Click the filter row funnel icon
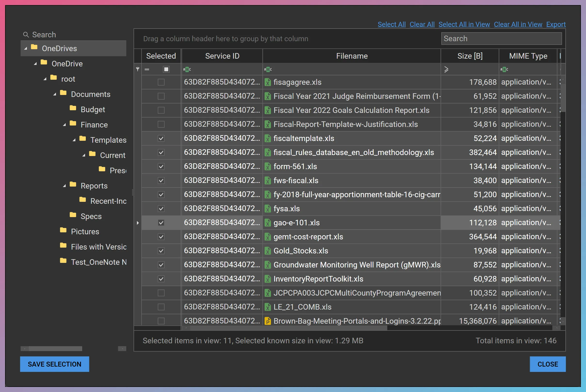 click(137, 69)
